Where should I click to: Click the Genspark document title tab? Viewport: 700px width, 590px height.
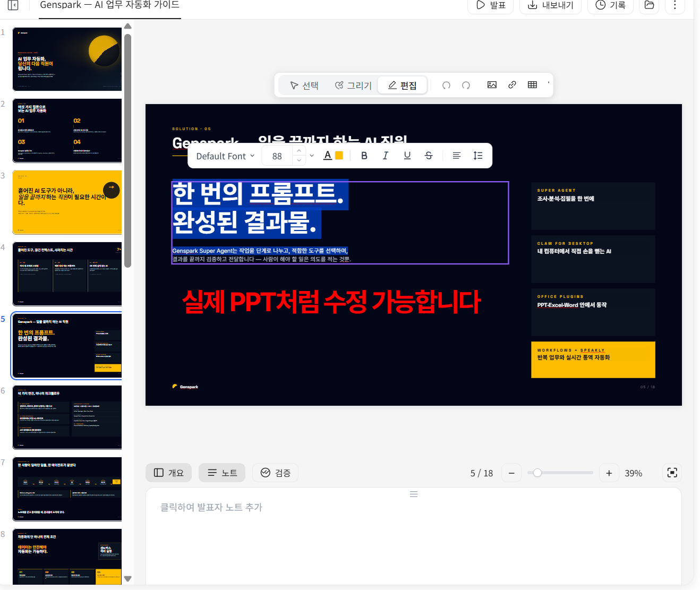[x=110, y=5]
